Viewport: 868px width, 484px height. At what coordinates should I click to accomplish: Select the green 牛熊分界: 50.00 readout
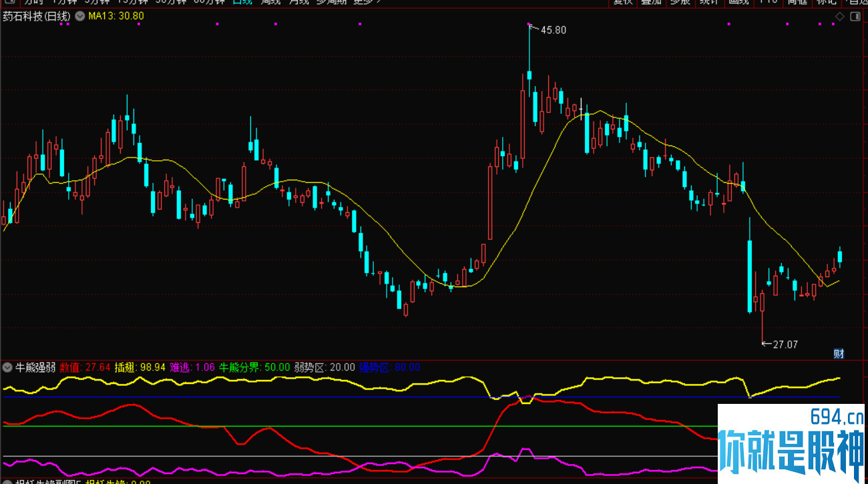tap(254, 367)
